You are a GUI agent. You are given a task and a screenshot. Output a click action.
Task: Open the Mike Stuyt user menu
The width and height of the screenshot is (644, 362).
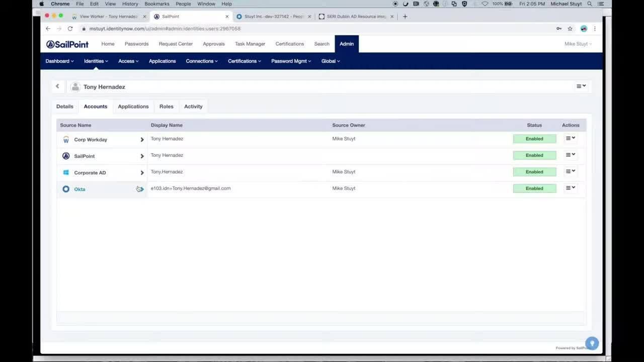point(578,44)
